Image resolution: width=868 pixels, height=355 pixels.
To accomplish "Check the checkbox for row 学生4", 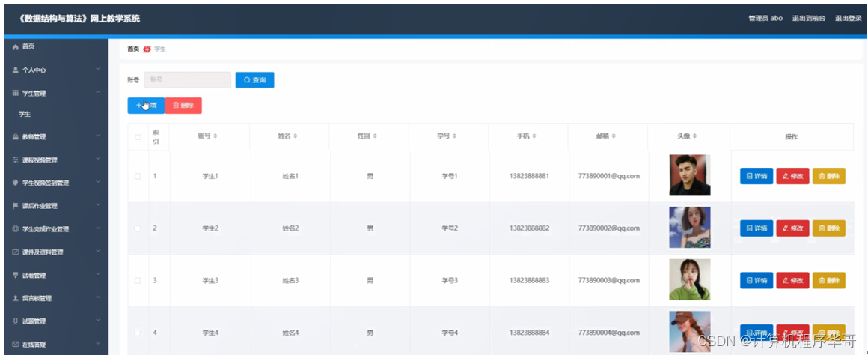I will 138,333.
